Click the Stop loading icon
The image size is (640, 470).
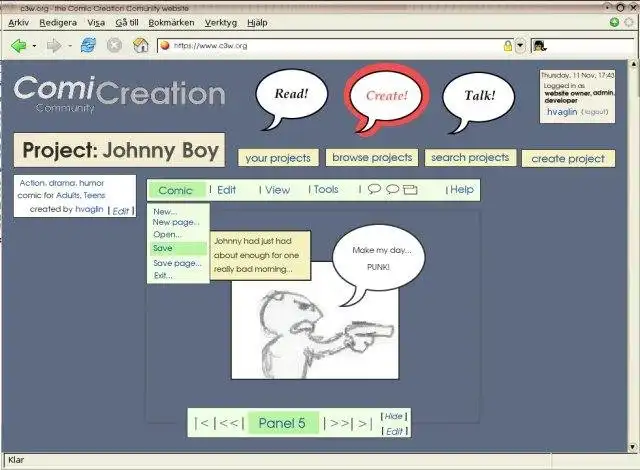pyautogui.click(x=114, y=45)
